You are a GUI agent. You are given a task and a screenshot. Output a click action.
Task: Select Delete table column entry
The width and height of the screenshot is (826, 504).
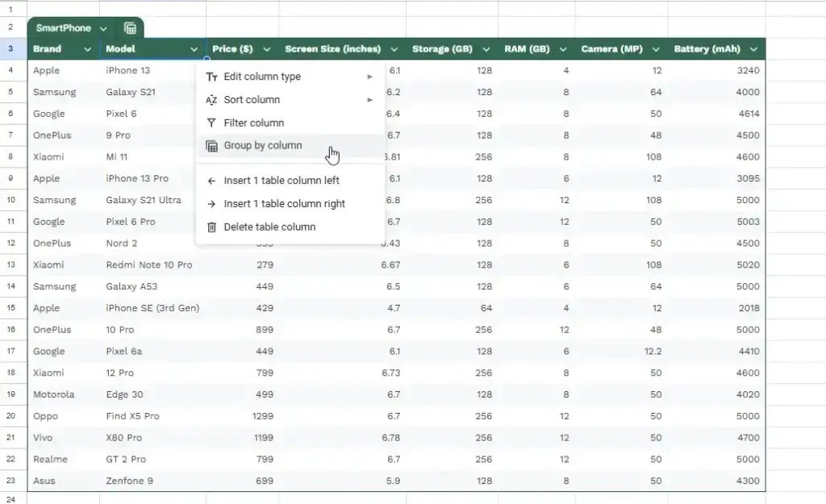click(x=290, y=227)
